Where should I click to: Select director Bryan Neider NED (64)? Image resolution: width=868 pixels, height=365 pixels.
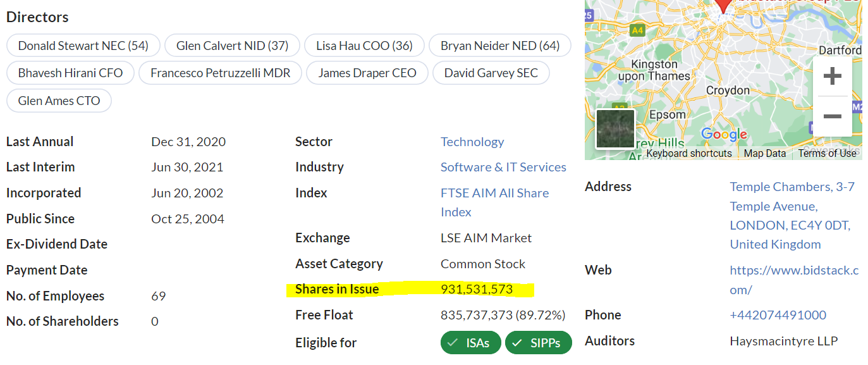(x=500, y=46)
